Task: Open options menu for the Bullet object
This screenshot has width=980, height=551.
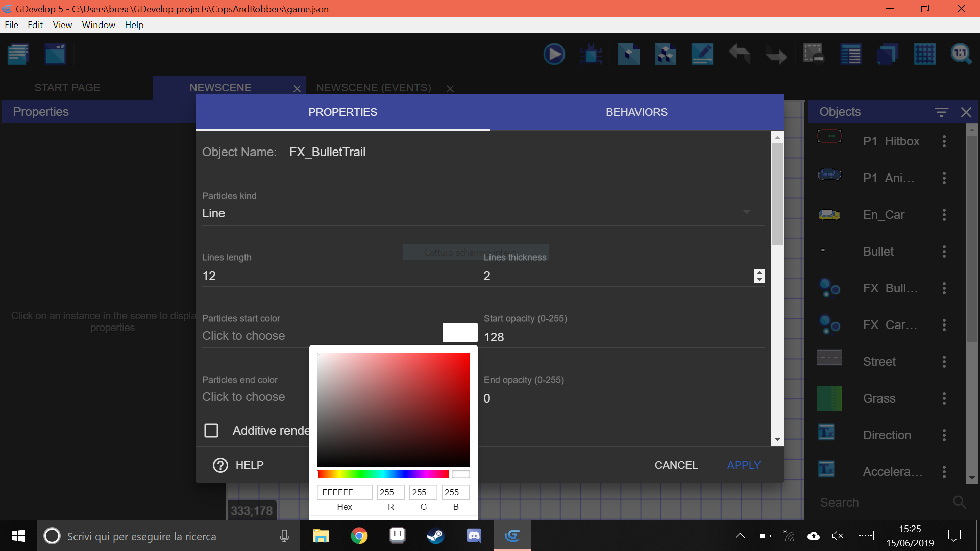Action: (x=944, y=252)
